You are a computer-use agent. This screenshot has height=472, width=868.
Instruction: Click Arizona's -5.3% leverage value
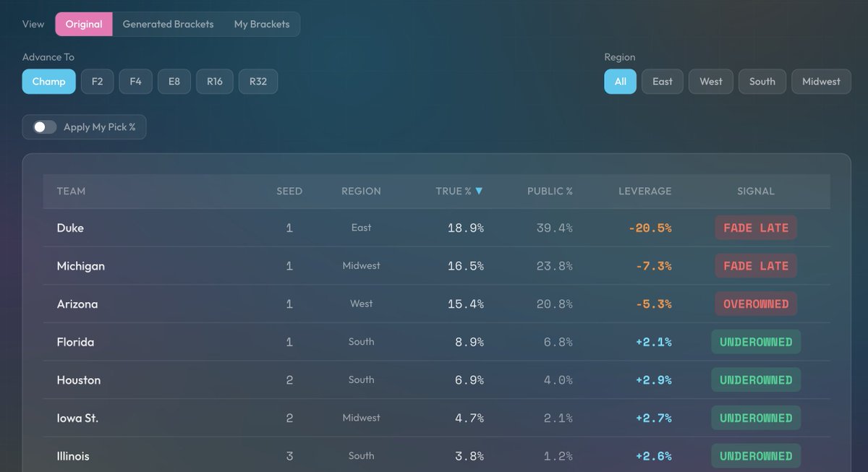point(653,304)
